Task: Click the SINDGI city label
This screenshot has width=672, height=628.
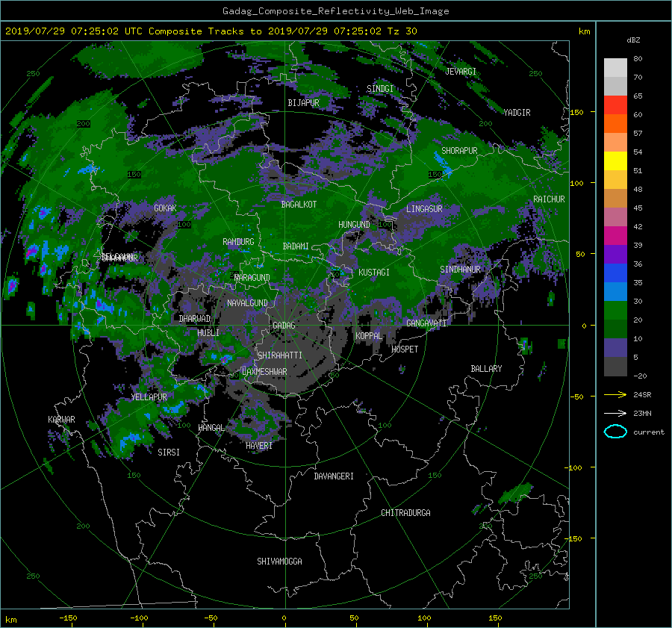Action: (x=380, y=89)
